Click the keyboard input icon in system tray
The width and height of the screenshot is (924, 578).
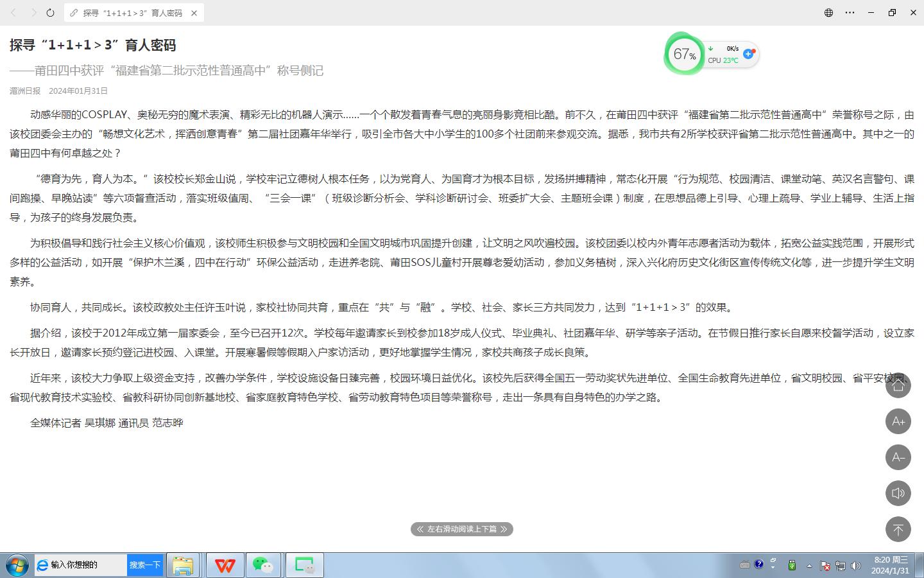[744, 565]
